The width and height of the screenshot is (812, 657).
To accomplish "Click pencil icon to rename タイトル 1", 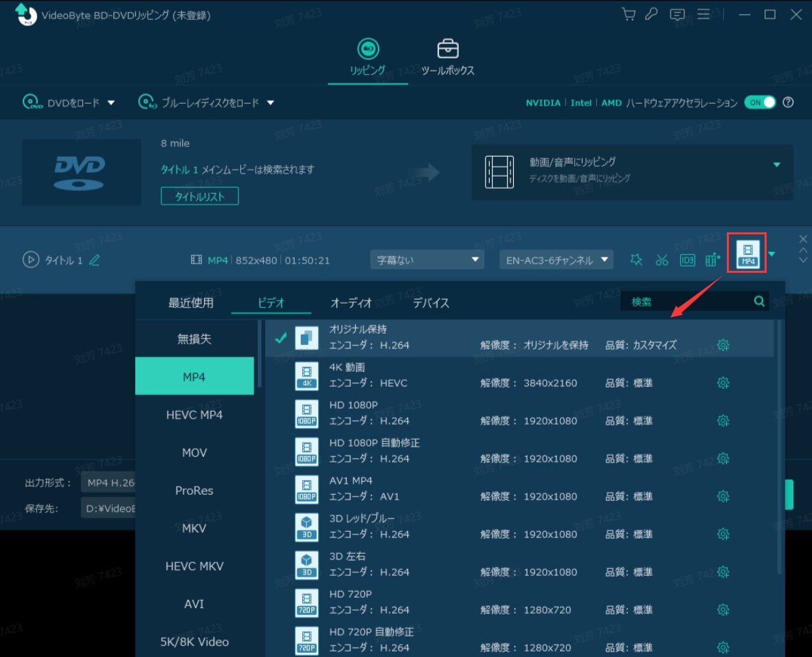I will point(95,260).
